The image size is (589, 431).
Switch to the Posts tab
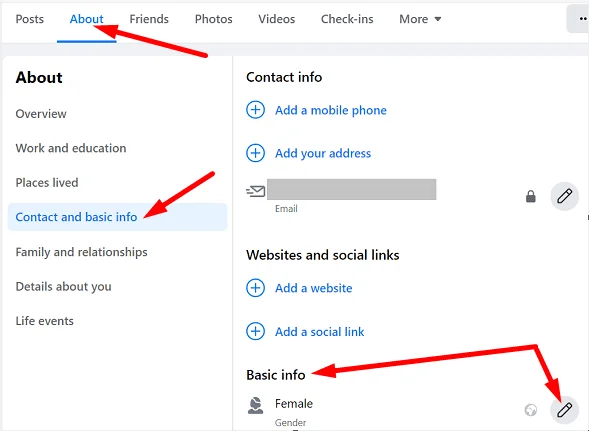(x=30, y=19)
